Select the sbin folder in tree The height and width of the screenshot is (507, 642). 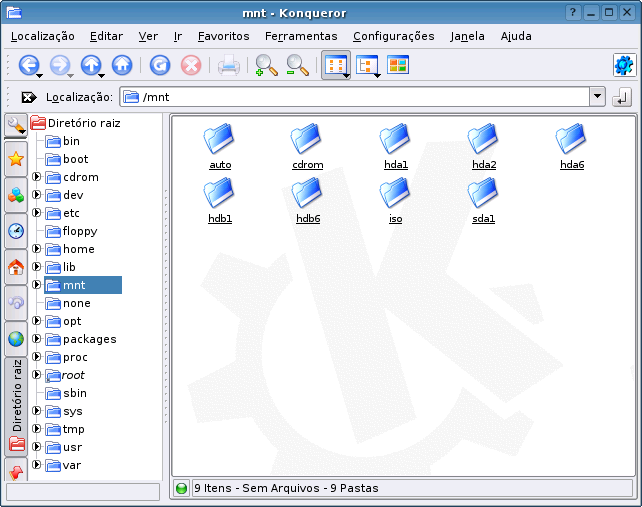point(66,394)
